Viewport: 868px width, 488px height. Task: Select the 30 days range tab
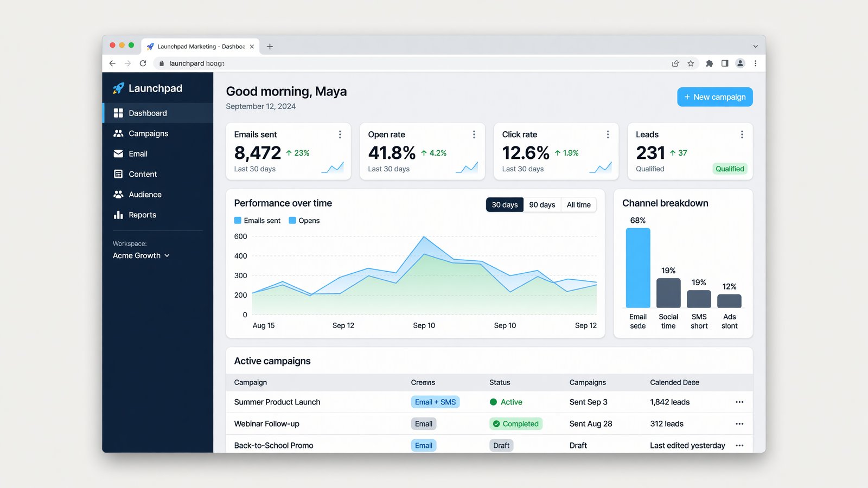coord(505,205)
